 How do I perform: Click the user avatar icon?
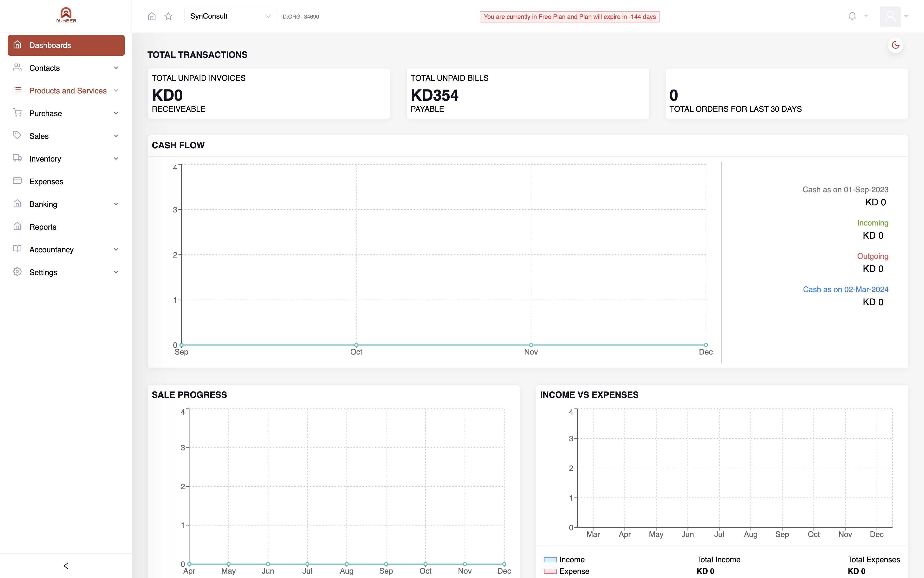(x=890, y=17)
